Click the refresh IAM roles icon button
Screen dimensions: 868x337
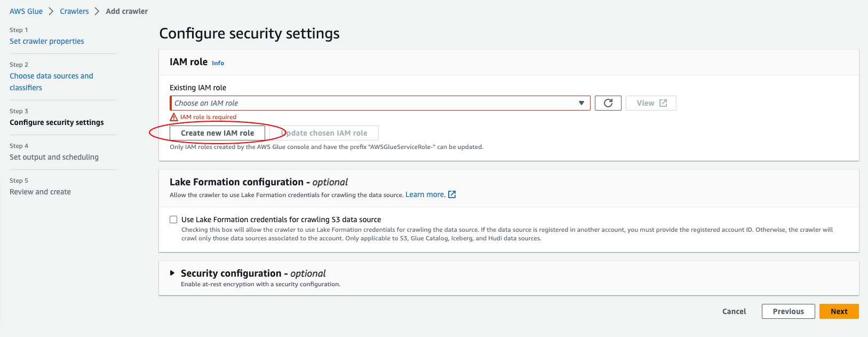click(x=608, y=103)
